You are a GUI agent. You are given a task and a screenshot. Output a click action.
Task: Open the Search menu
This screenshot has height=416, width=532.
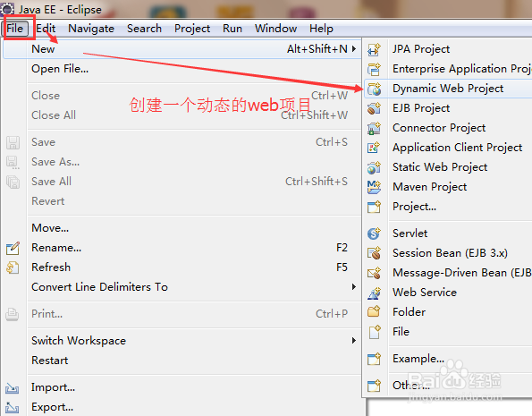pyautogui.click(x=144, y=29)
